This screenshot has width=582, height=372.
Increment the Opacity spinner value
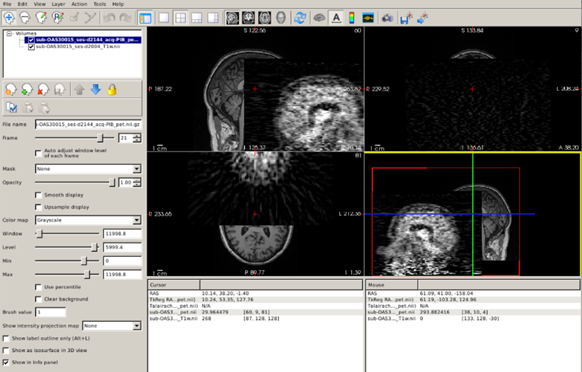137,180
